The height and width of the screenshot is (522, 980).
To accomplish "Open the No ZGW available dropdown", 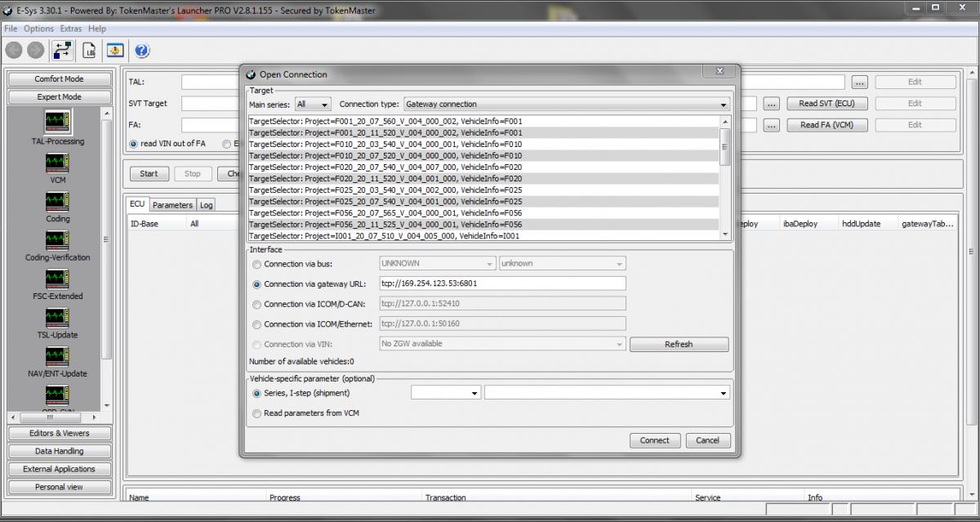I will 502,344.
